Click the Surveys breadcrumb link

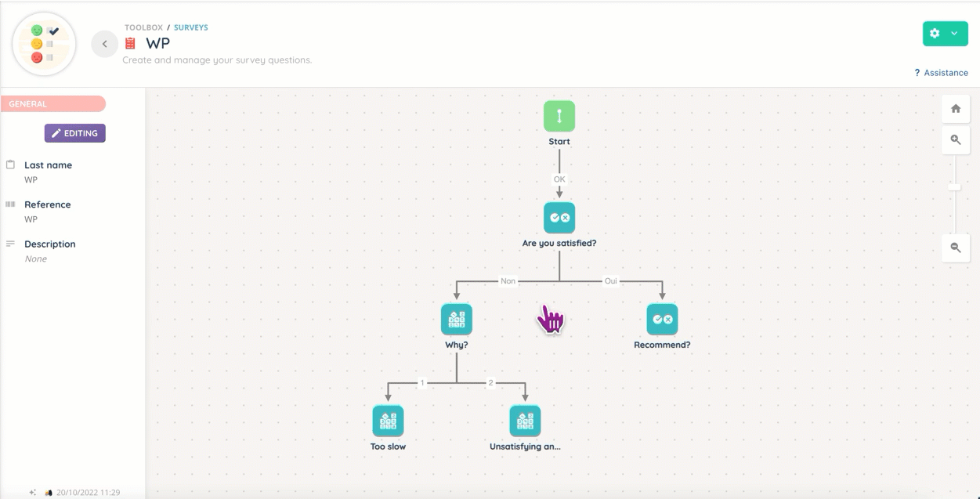[191, 27]
